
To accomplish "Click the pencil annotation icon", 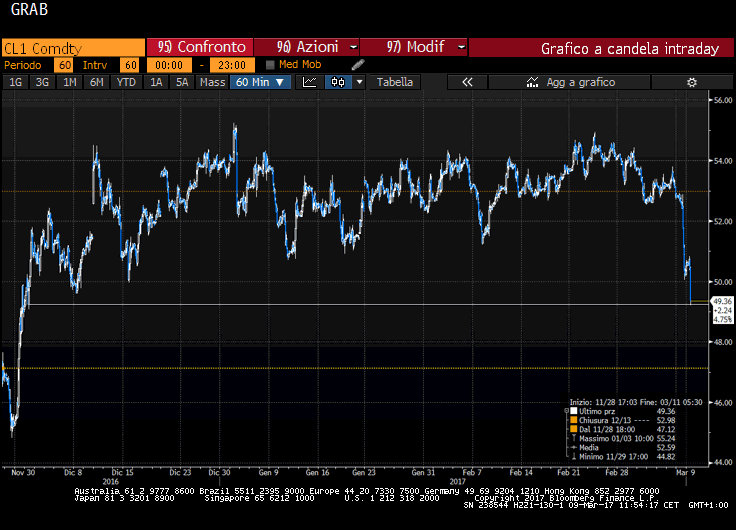I will click(358, 65).
